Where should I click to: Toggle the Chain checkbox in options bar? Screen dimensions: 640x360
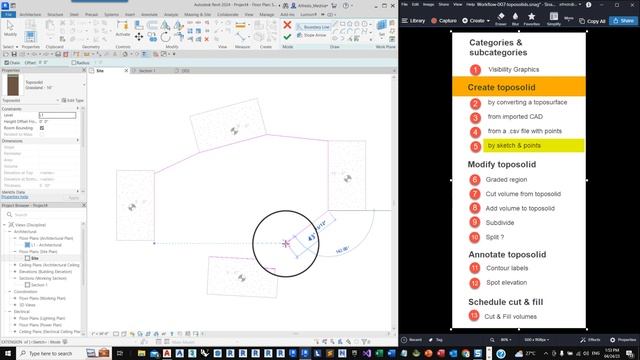(7, 63)
